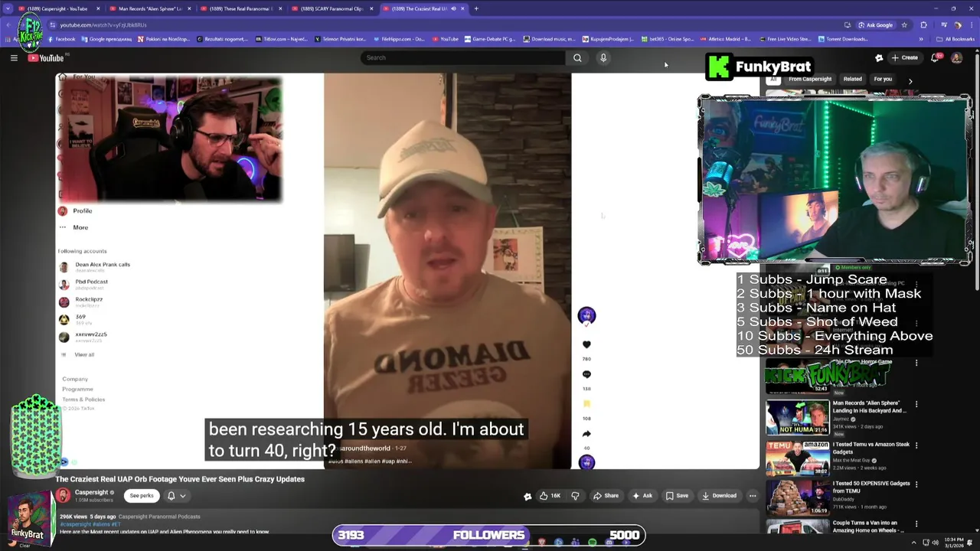Show hidden system tray icons chevron
Screen dimensions: 980x551
pos(913,543)
